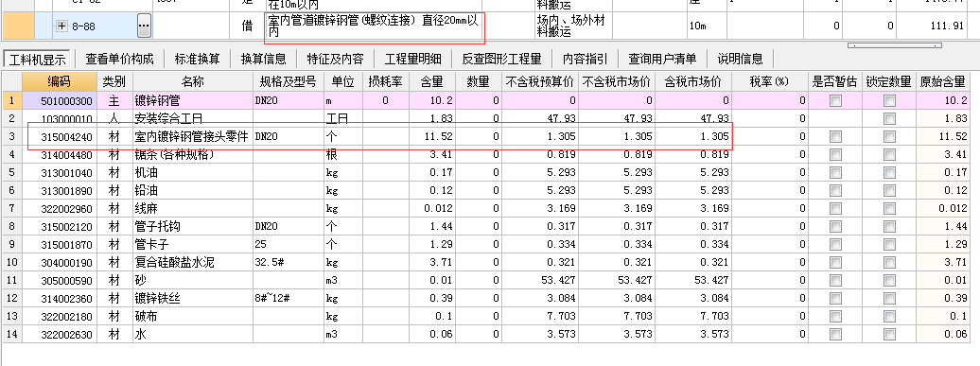
Task: Select the 镀锌钢管 name cell
Action: click(x=193, y=100)
